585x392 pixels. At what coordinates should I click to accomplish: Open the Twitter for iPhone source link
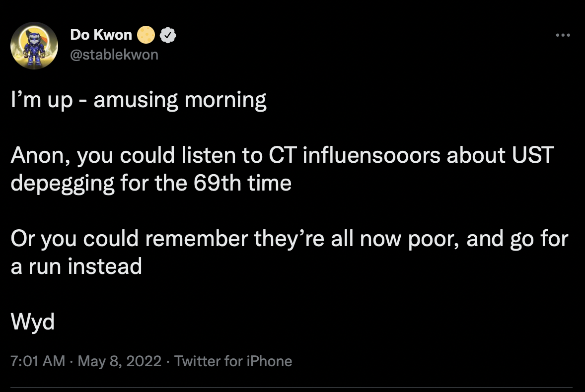[x=233, y=361]
